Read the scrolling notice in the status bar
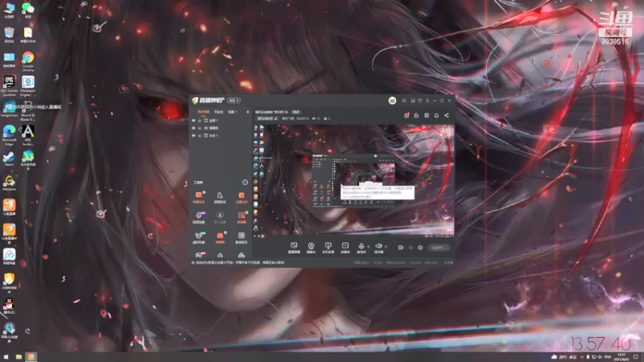 [239, 262]
